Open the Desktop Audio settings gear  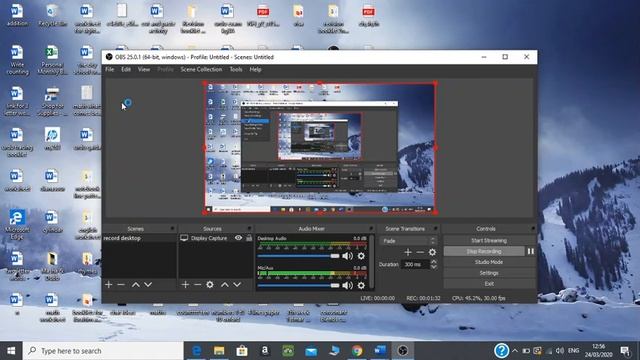361,256
